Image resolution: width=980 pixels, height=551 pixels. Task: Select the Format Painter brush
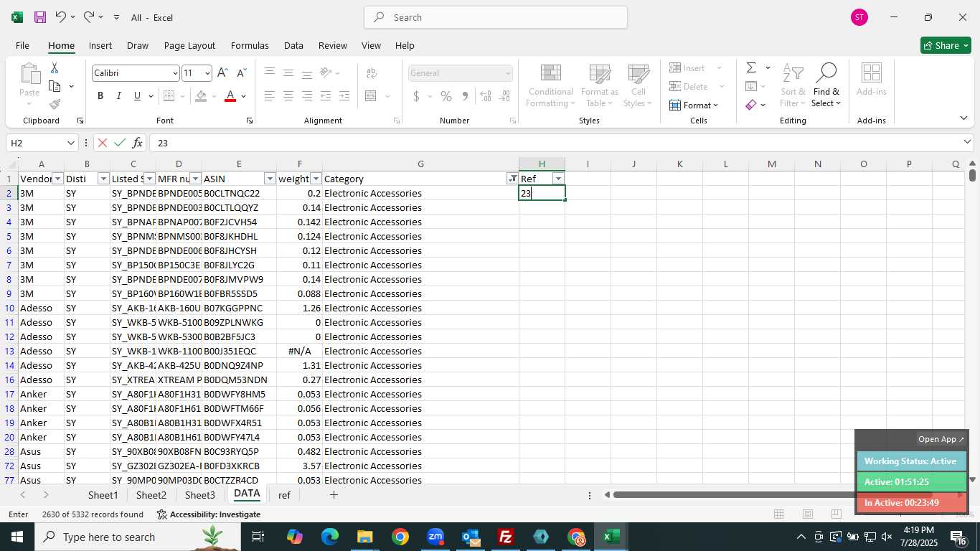click(x=55, y=105)
